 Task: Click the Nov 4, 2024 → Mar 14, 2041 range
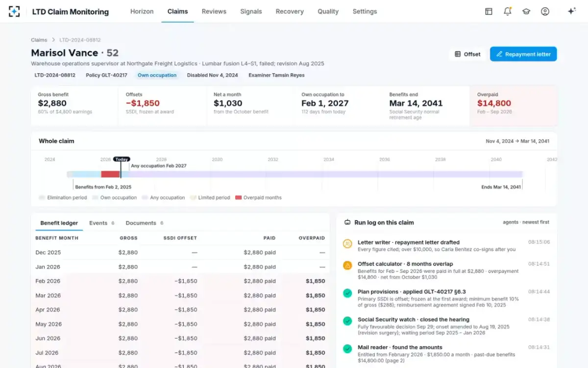(517, 141)
